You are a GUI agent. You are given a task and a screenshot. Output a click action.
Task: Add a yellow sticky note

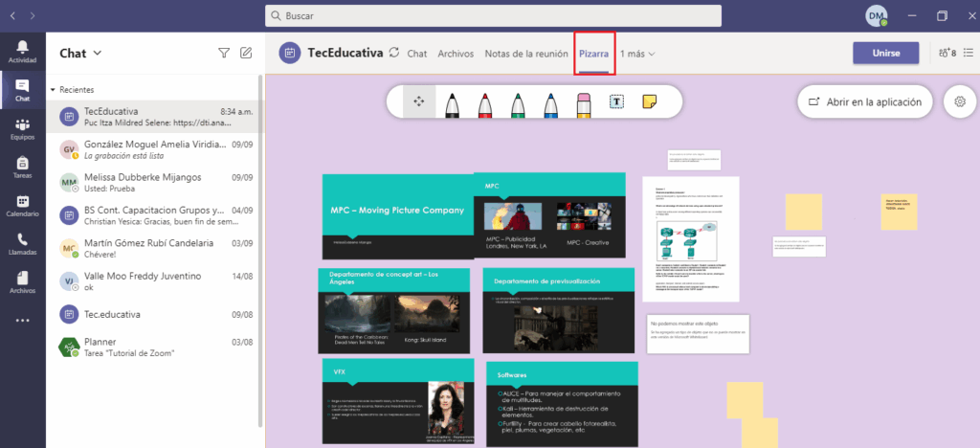click(650, 101)
